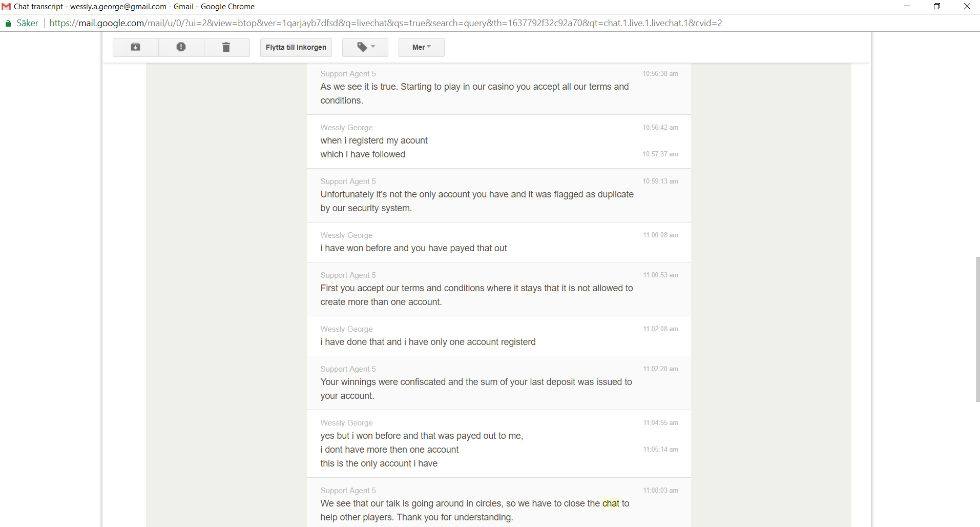Open the Mer dropdown menu
This screenshot has width=980, height=527.
coord(421,47)
